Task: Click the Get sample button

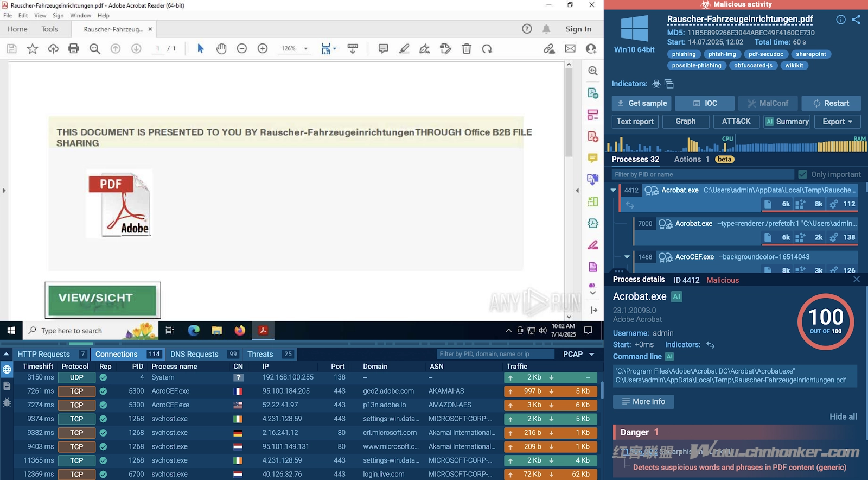Action: coord(642,103)
